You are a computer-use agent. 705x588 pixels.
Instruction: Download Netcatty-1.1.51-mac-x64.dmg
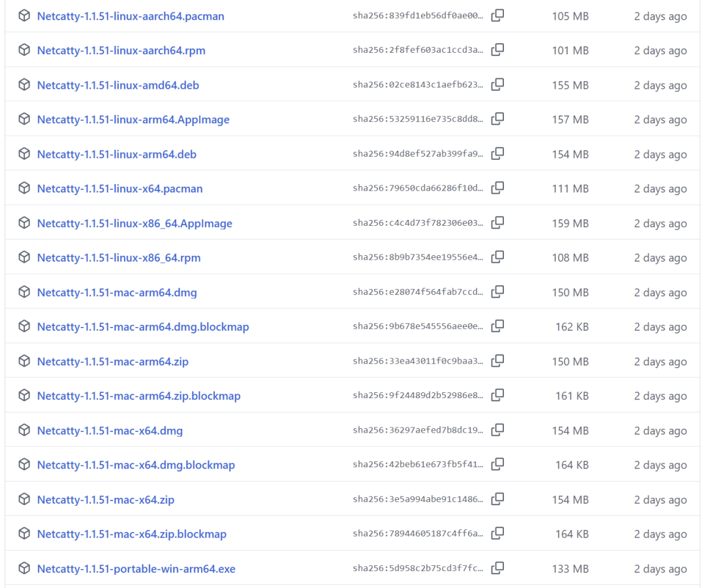coord(110,431)
